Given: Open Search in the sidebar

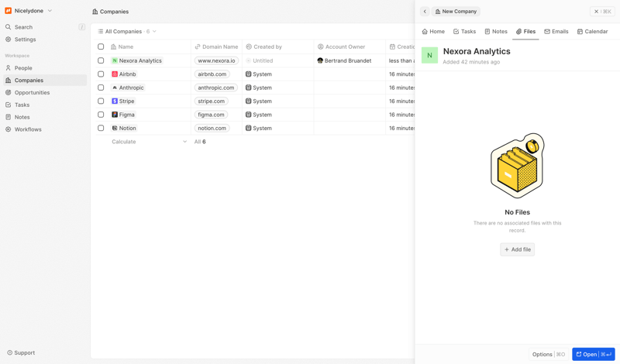Looking at the screenshot, I should click(x=23, y=27).
